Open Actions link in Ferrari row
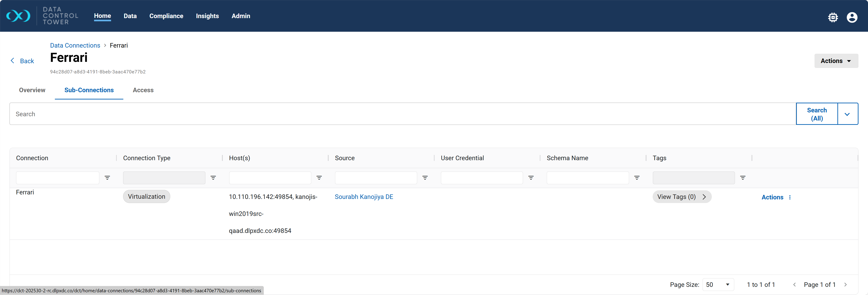The width and height of the screenshot is (868, 295). [772, 197]
